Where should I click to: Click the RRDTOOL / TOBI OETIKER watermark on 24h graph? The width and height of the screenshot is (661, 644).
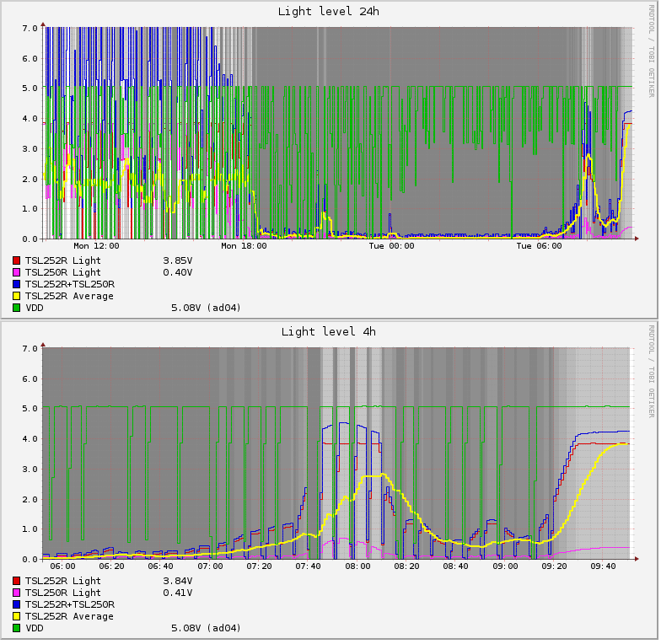pyautogui.click(x=652, y=51)
